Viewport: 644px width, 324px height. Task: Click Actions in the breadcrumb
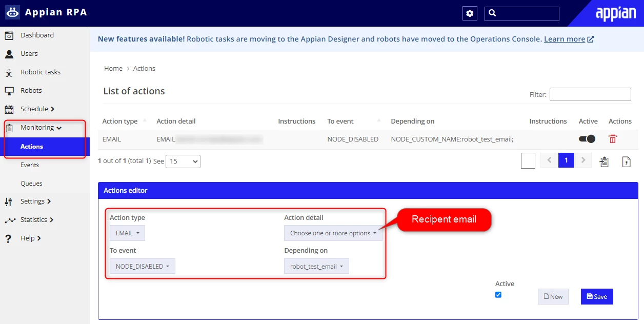point(144,69)
